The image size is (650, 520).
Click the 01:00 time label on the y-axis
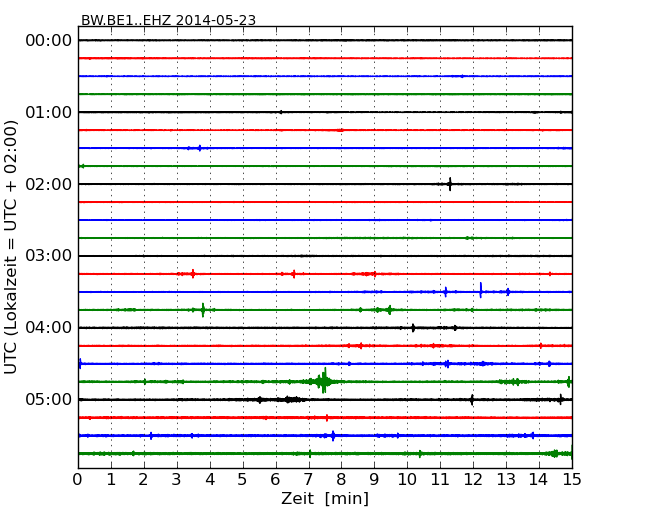49,112
